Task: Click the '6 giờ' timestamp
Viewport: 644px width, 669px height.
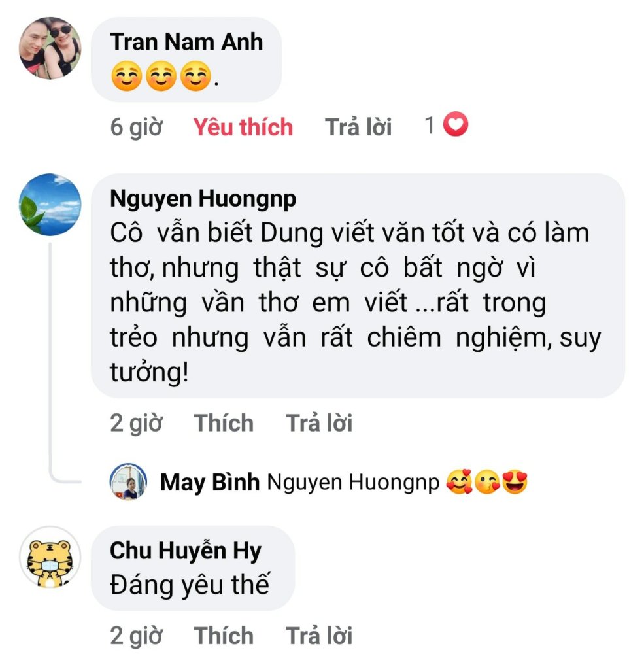Action: [136, 127]
